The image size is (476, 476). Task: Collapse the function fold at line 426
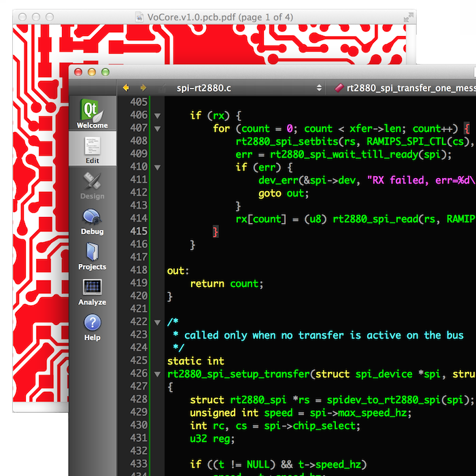point(158,373)
